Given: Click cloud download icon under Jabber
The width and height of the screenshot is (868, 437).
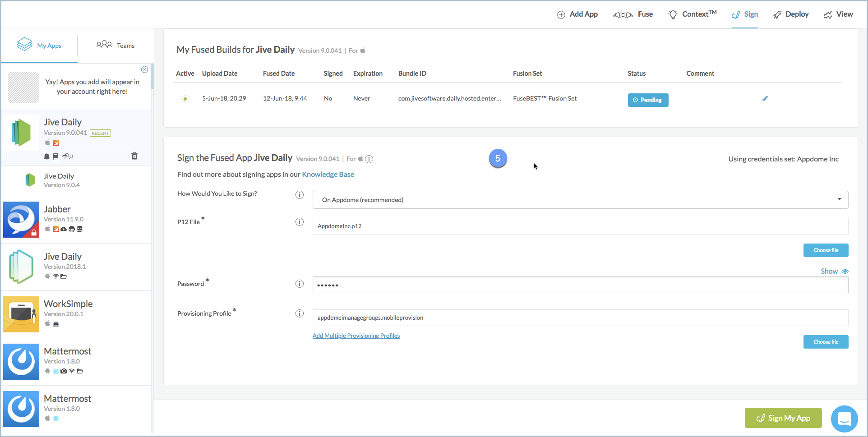Looking at the screenshot, I should 64,229.
